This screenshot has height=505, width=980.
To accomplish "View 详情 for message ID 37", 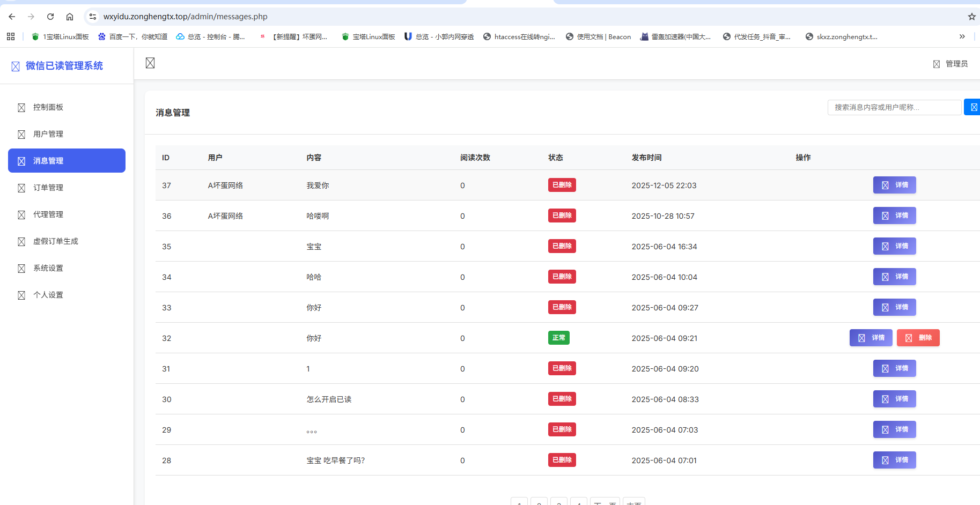I will (894, 185).
